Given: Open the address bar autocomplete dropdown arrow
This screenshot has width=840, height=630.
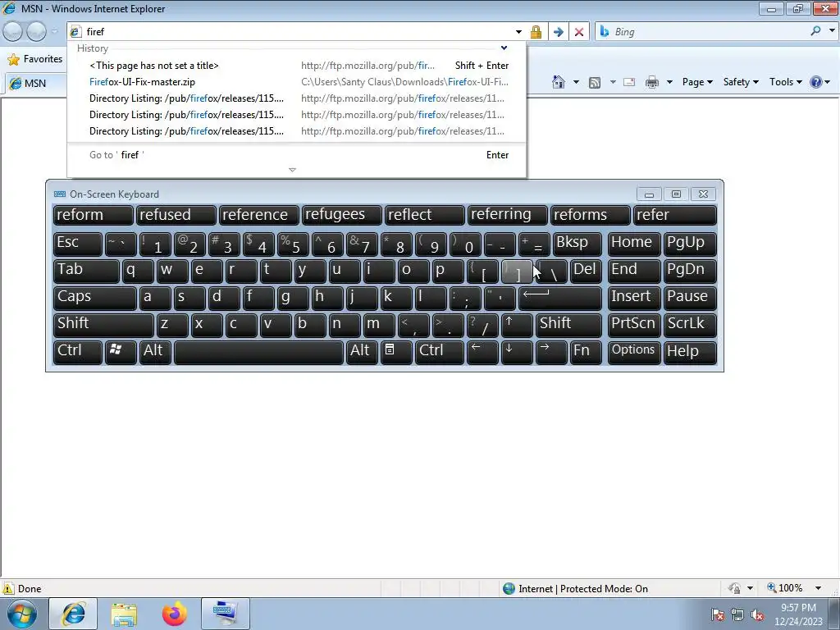Looking at the screenshot, I should (518, 32).
